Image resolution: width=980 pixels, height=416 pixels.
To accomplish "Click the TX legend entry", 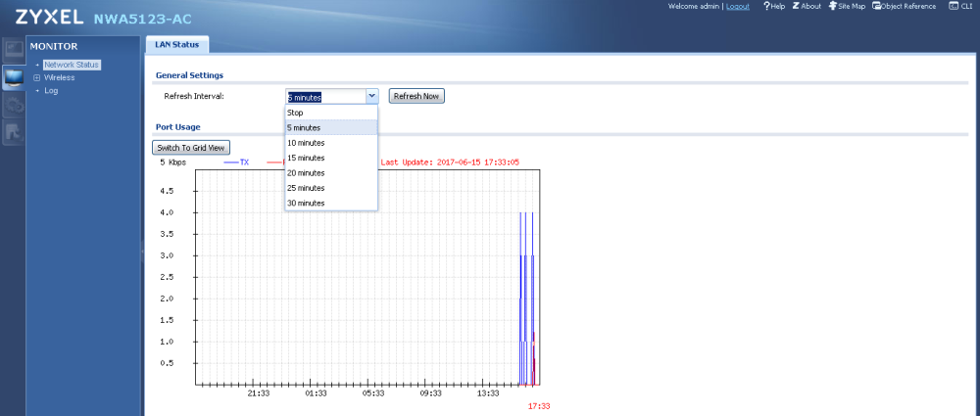I will [x=236, y=162].
